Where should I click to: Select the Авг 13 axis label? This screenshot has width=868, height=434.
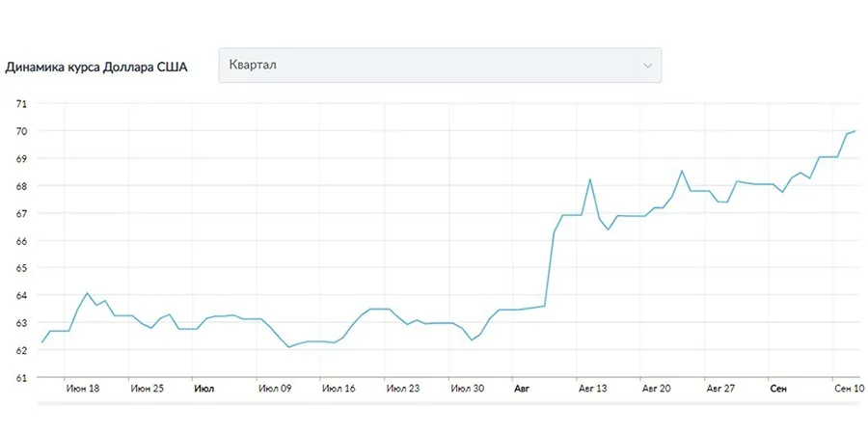coord(592,390)
